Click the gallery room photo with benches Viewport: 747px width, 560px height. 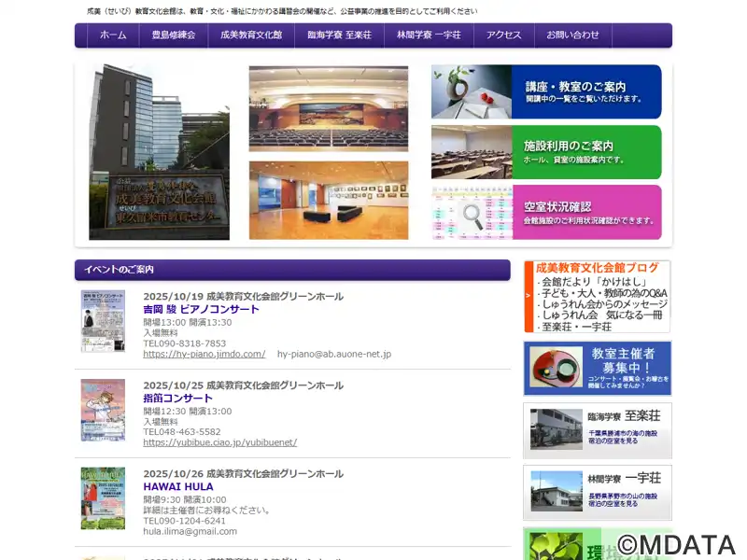pos(328,200)
